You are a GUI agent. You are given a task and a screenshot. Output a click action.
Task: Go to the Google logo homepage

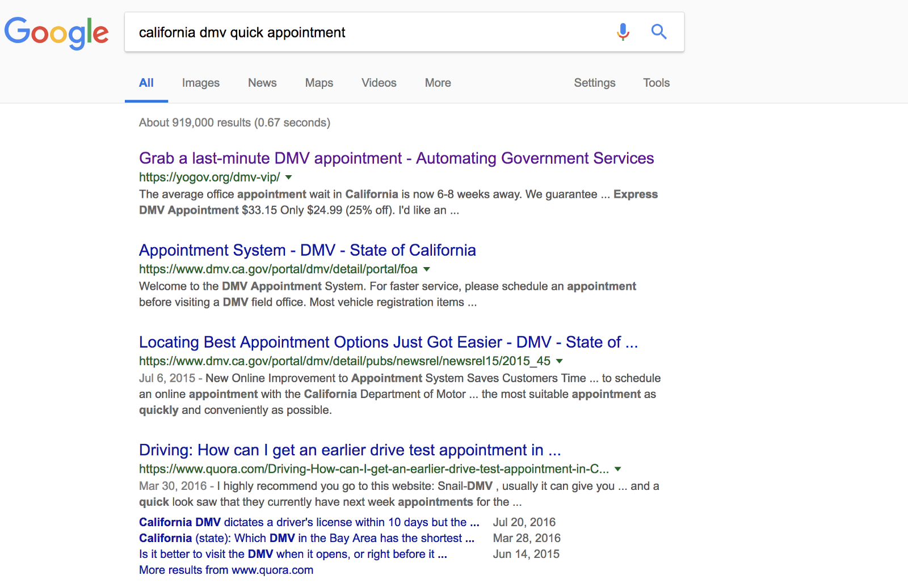click(x=57, y=32)
